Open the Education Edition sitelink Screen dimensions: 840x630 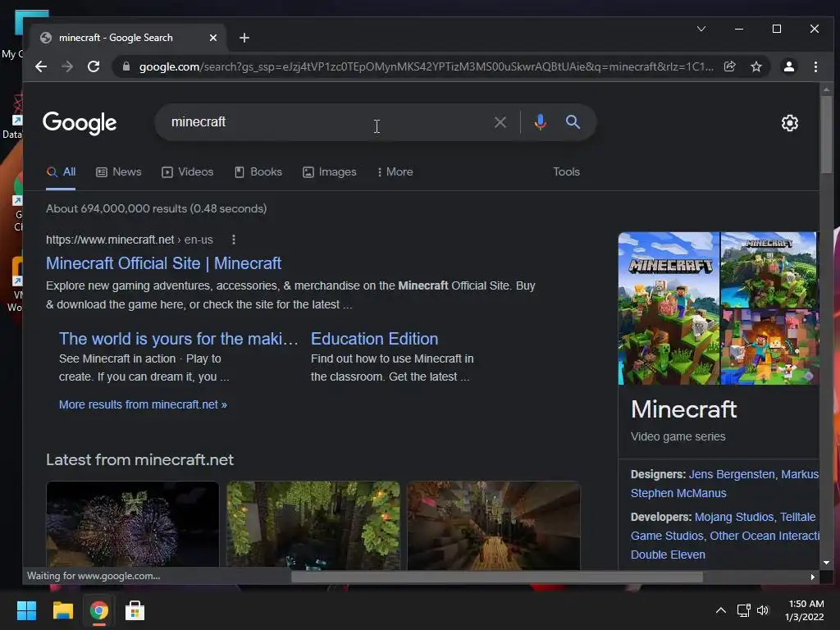coord(374,339)
